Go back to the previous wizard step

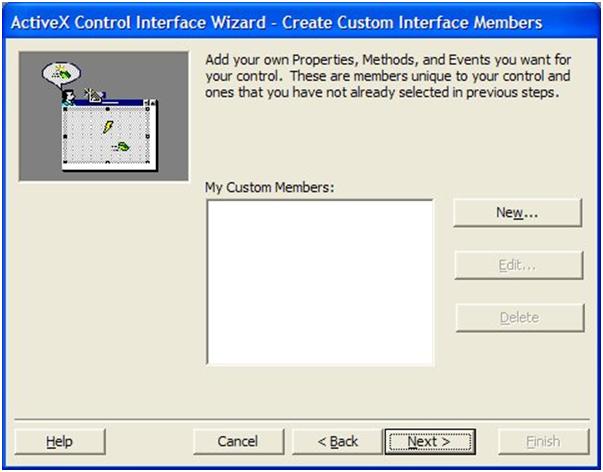pos(337,441)
